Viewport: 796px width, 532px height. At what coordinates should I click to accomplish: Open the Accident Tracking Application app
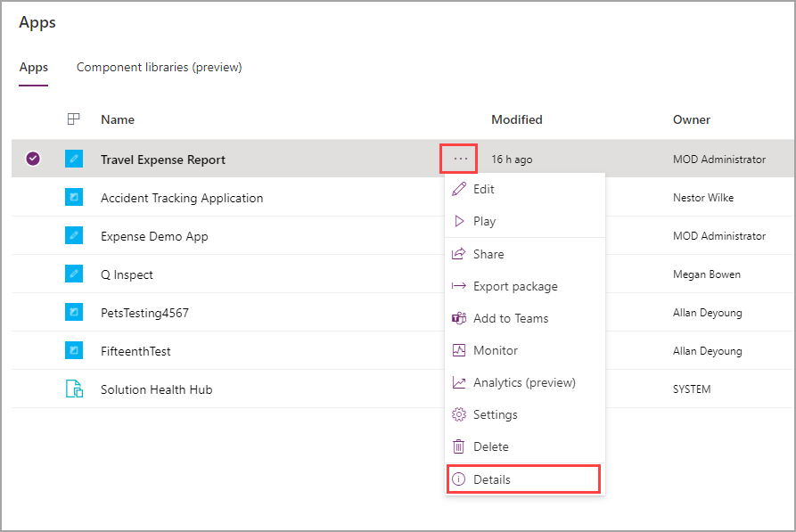coord(182,198)
